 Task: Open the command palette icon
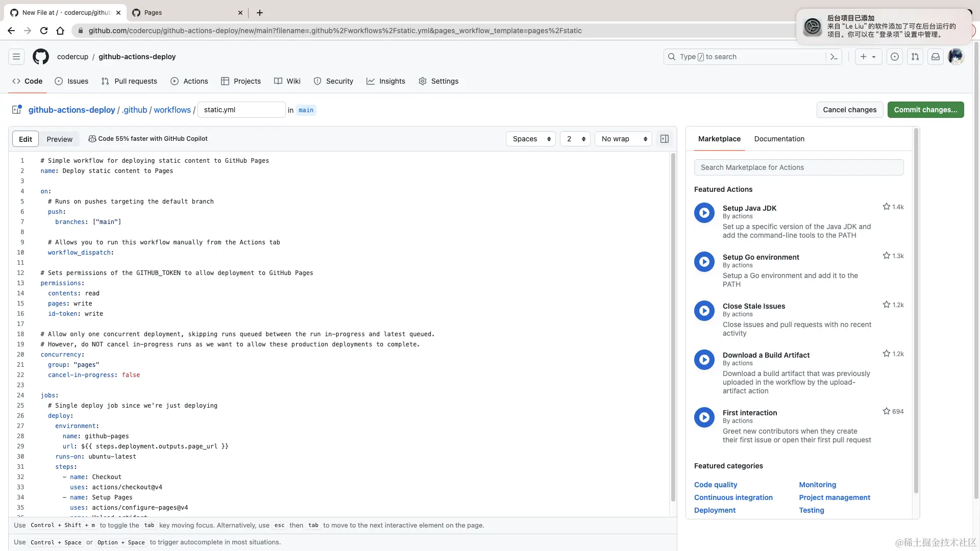[834, 57]
